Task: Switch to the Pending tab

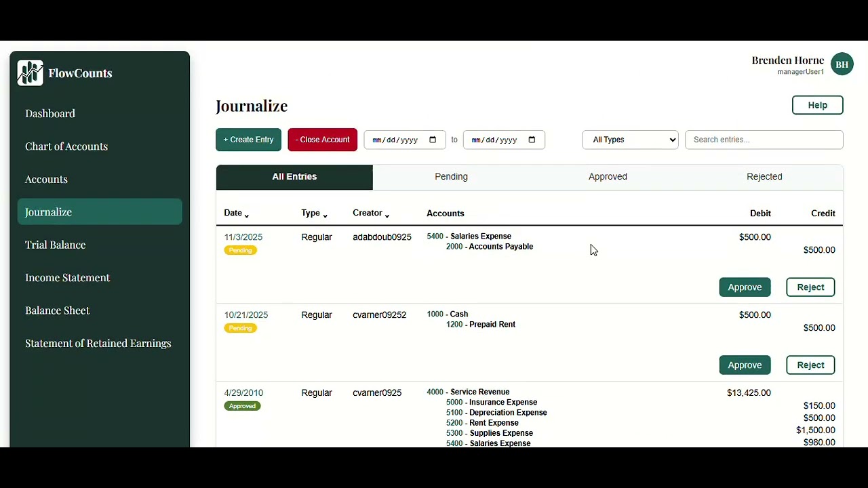Action: (451, 177)
